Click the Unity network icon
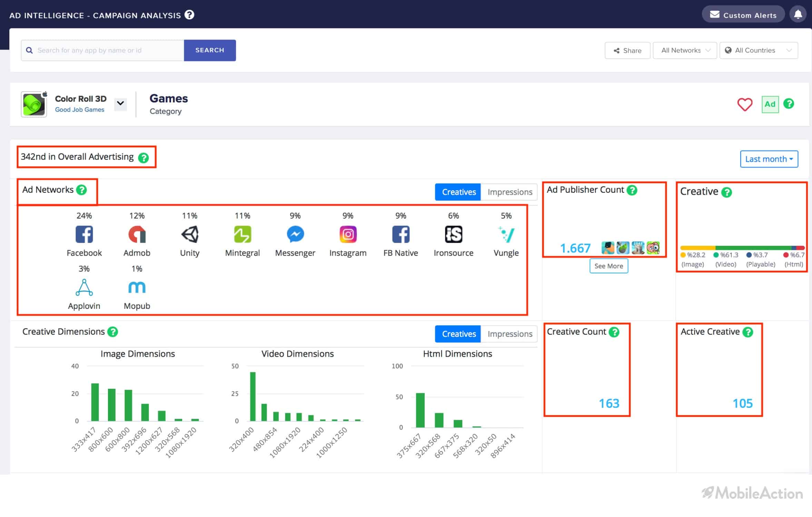The width and height of the screenshot is (812, 517). click(x=190, y=235)
